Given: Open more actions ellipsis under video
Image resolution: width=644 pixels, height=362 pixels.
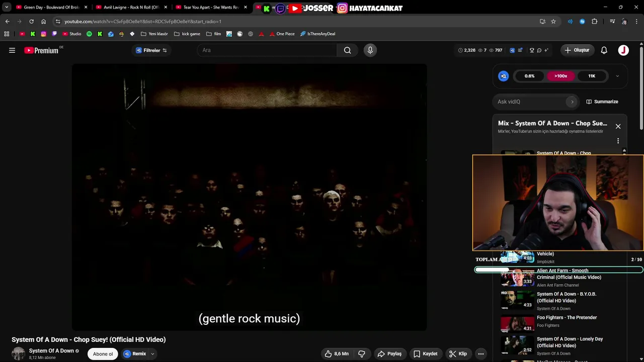Looking at the screenshot, I should click(481, 354).
